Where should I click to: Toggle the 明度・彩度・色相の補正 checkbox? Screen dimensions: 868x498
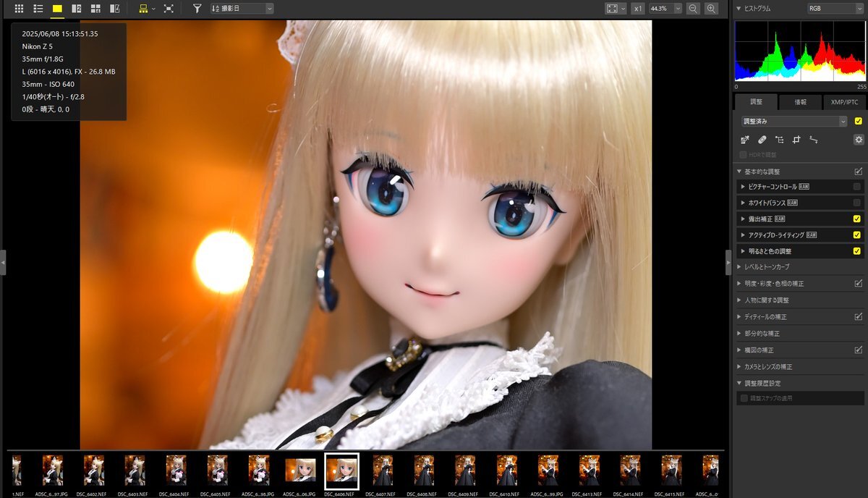[x=858, y=284]
